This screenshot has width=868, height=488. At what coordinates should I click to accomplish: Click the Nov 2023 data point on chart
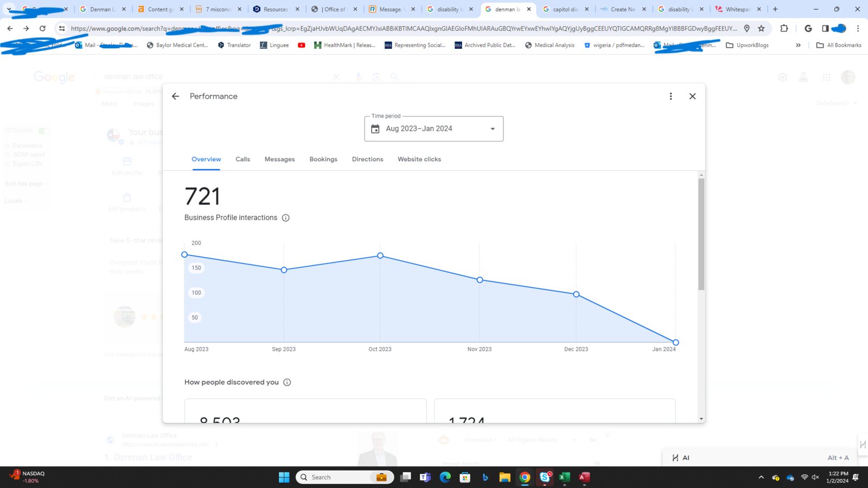(480, 280)
